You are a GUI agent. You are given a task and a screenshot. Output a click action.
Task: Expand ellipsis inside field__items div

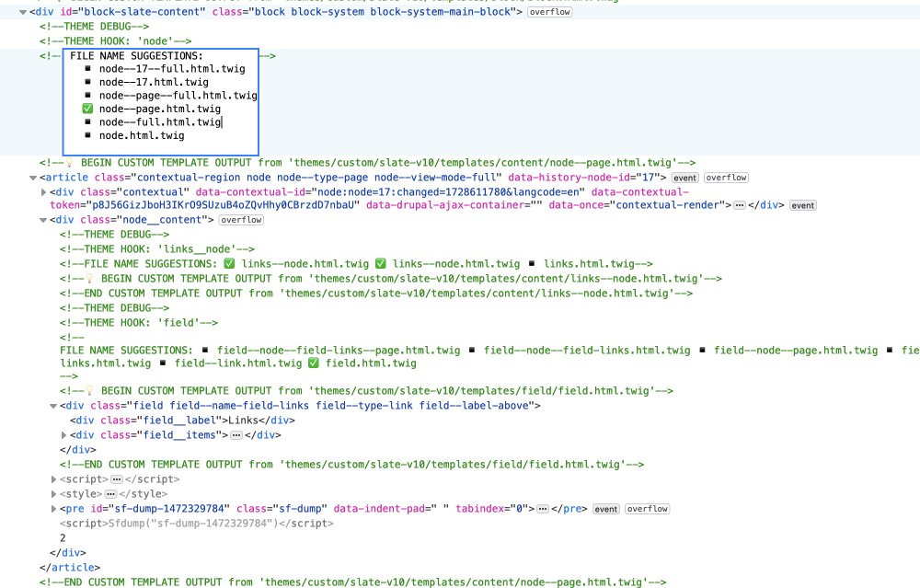pyautogui.click(x=236, y=435)
